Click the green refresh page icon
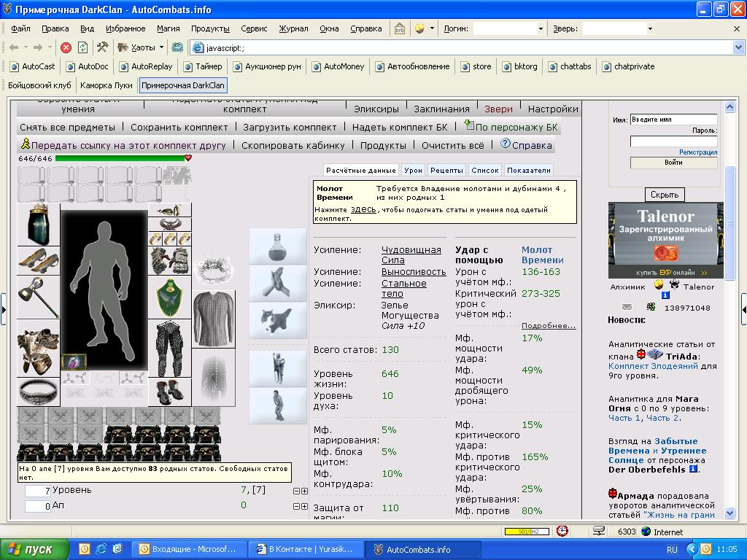The width and height of the screenshot is (747, 560). 83,47
